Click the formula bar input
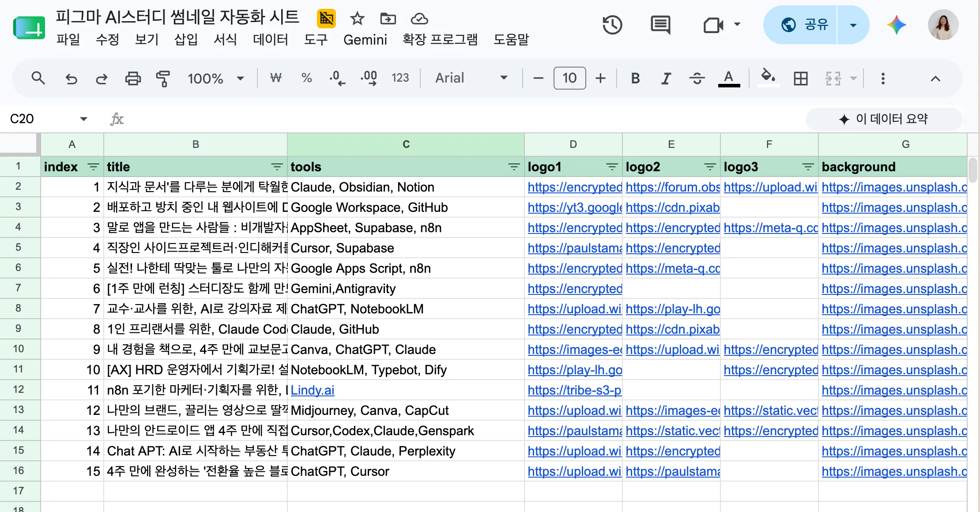This screenshot has width=980, height=512. (464, 119)
